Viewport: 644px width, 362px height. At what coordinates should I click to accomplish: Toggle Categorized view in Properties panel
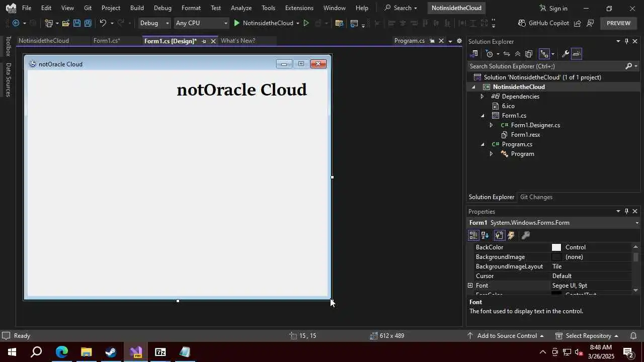[473, 235]
